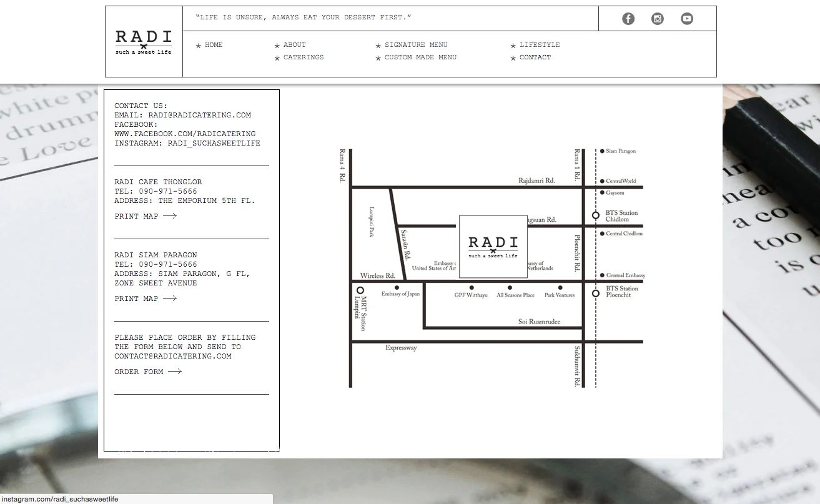Screen dimensions: 820x504
Task: Open the Facebook social icon
Action: (628, 19)
